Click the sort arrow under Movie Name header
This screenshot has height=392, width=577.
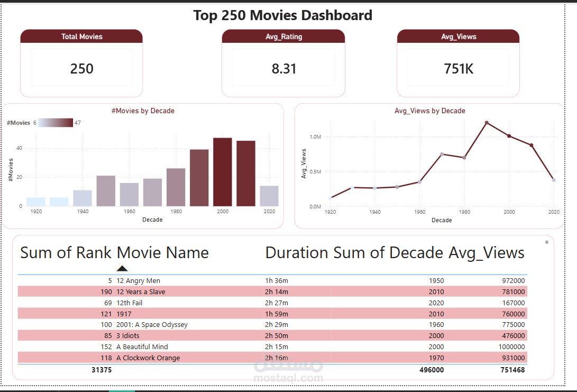coord(122,268)
